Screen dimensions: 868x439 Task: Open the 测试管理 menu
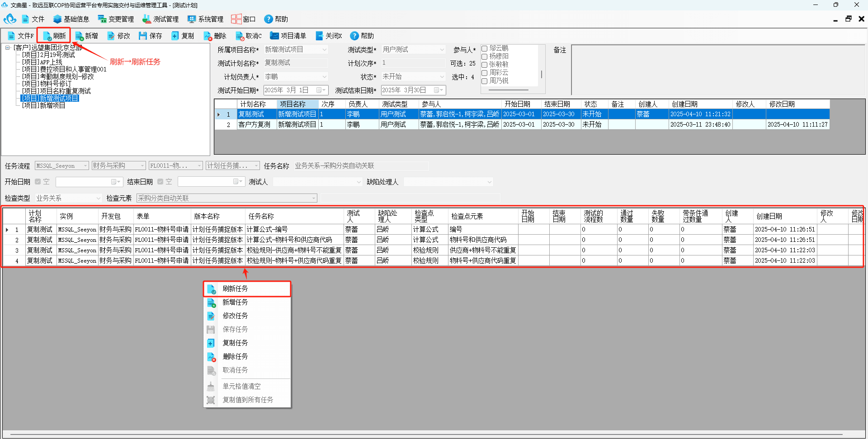click(x=160, y=19)
